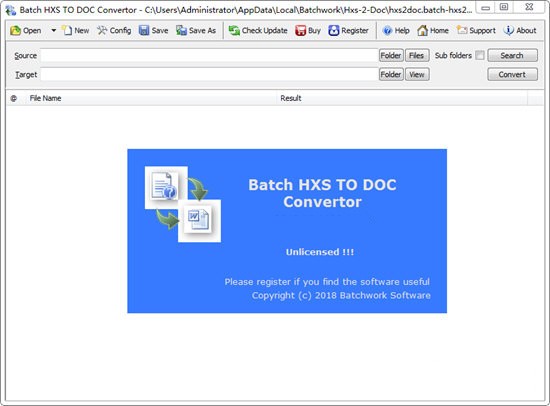The width and height of the screenshot is (550, 406).
Task: Choose Save As in toolbar
Action: click(x=196, y=31)
